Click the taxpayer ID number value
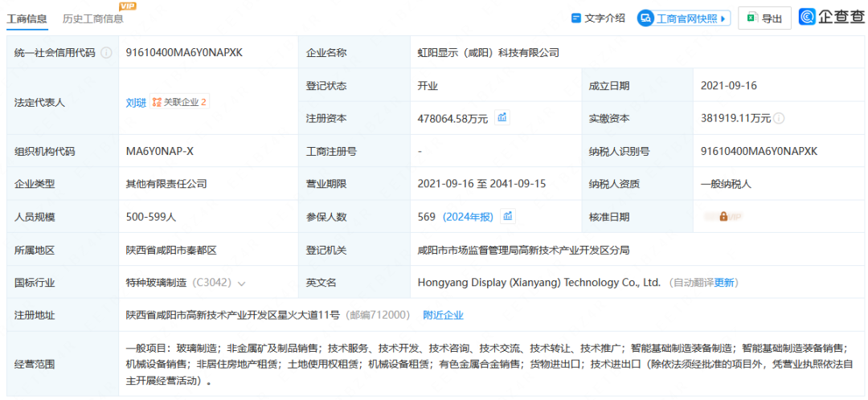Screen dimensions: 868x400 point(759,151)
